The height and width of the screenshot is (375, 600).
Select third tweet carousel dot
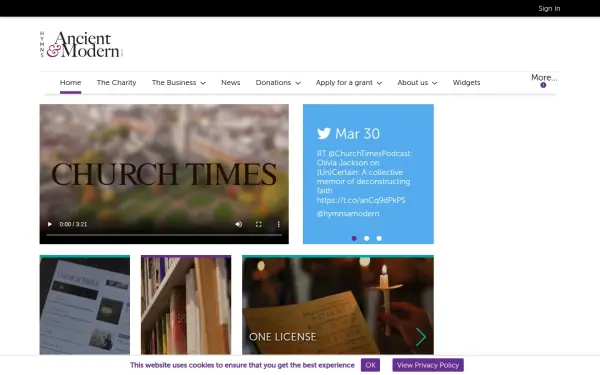[379, 238]
